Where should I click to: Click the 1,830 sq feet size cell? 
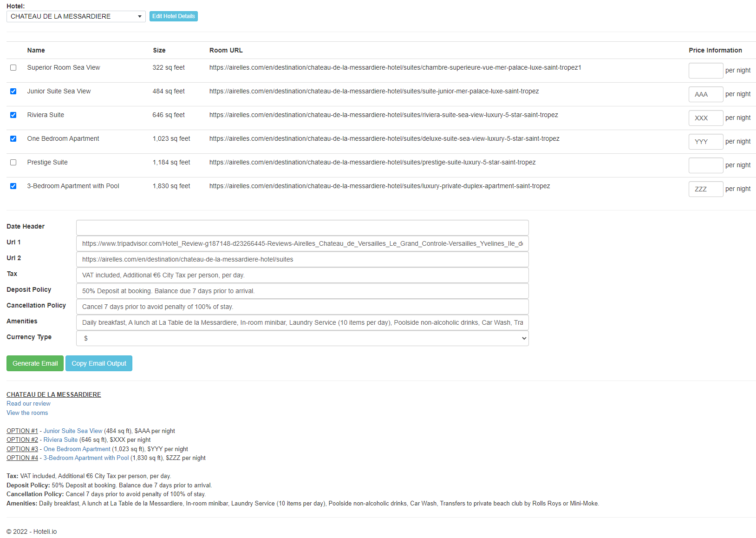coord(171,186)
